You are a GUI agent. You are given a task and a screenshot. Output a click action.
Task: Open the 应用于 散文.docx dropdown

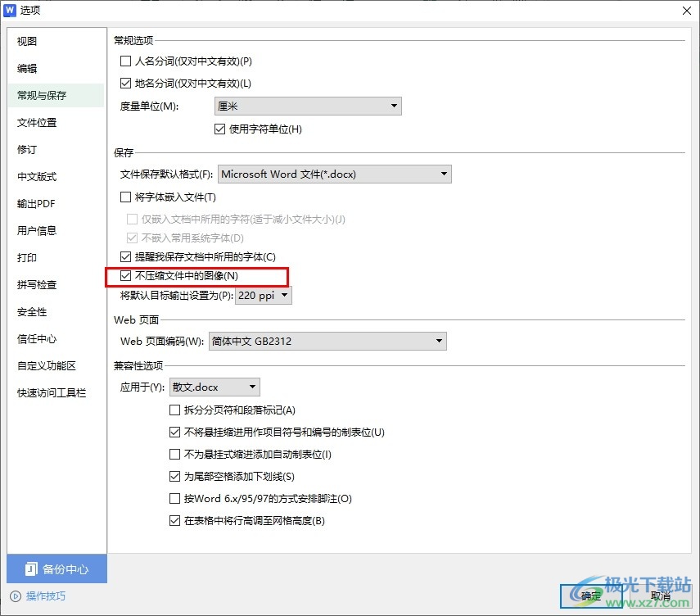point(215,387)
